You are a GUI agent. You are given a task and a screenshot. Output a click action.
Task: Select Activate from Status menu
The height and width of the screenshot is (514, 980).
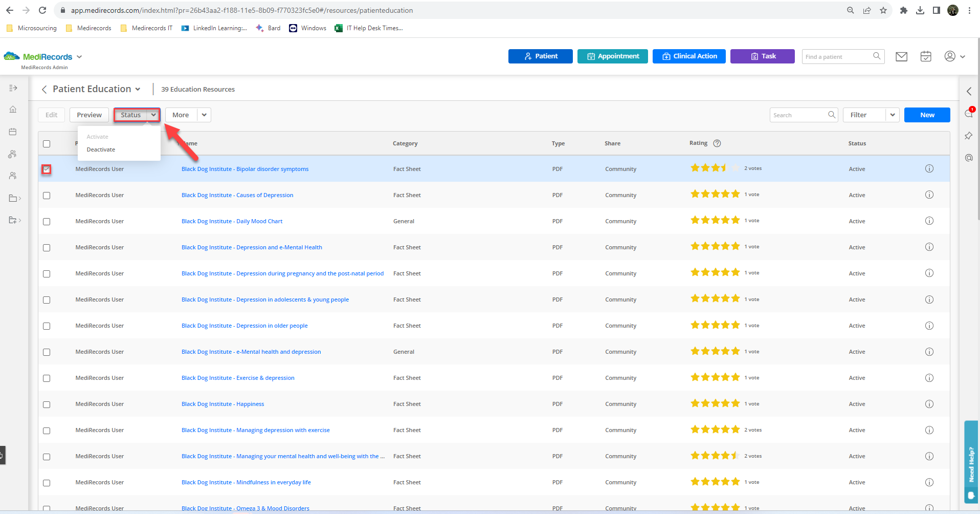(x=97, y=137)
